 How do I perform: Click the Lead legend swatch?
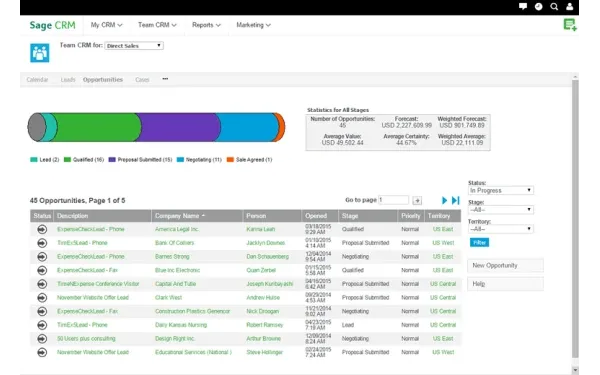(34, 160)
